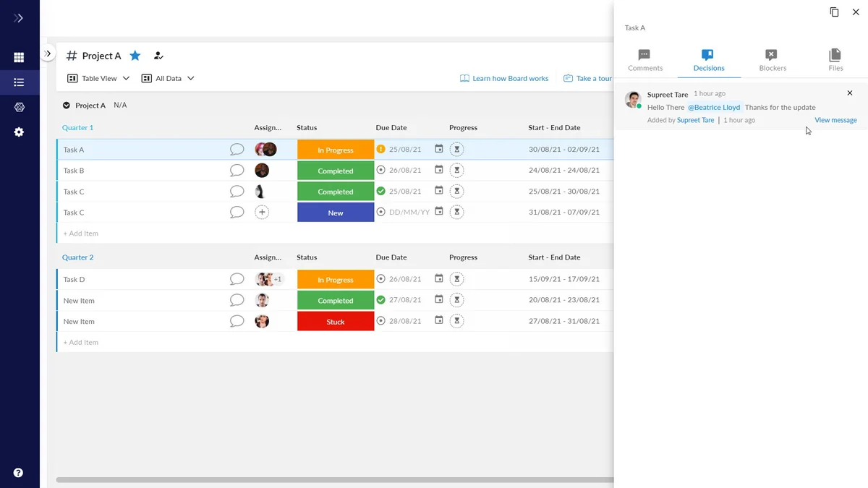Add assignee to the New status Task C

point(262,213)
